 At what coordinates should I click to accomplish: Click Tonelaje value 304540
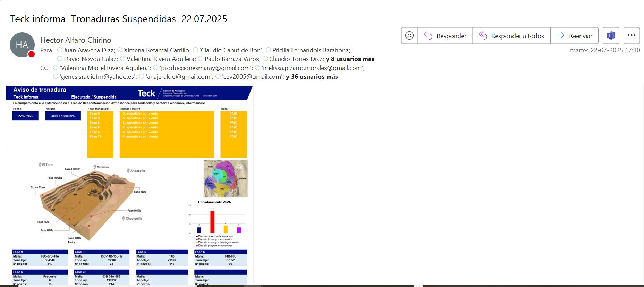[50, 260]
